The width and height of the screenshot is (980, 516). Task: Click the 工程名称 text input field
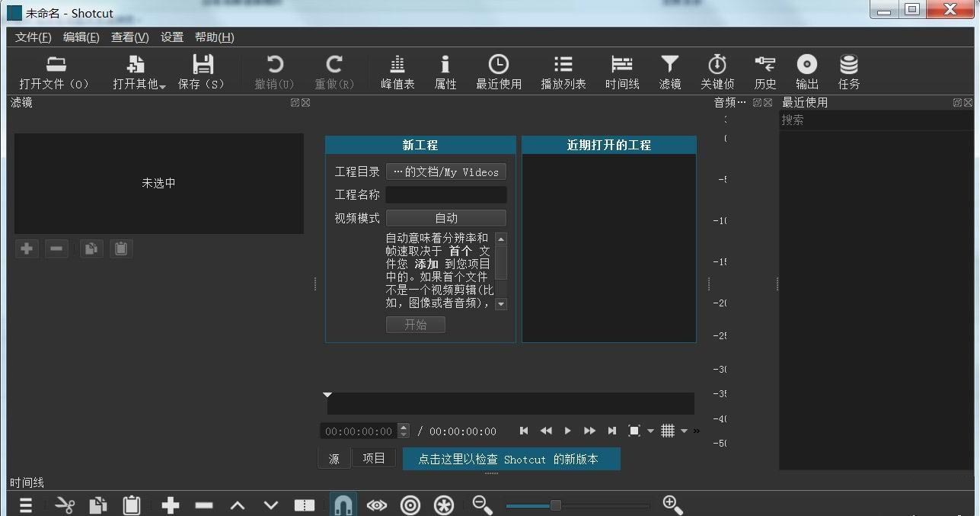coord(445,195)
